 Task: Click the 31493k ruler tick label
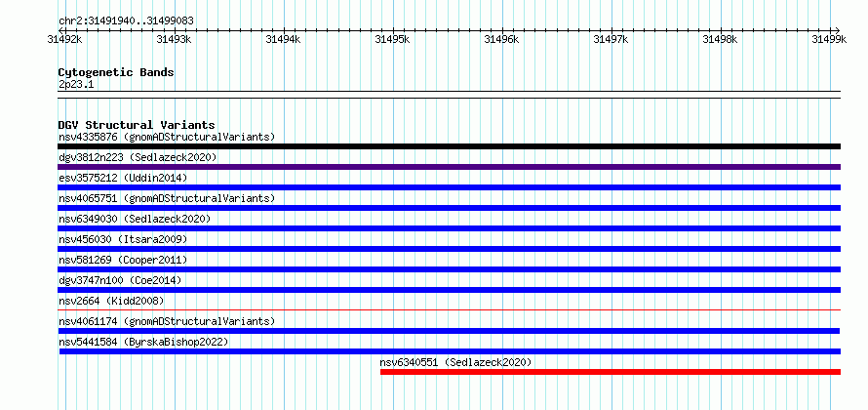[175, 39]
